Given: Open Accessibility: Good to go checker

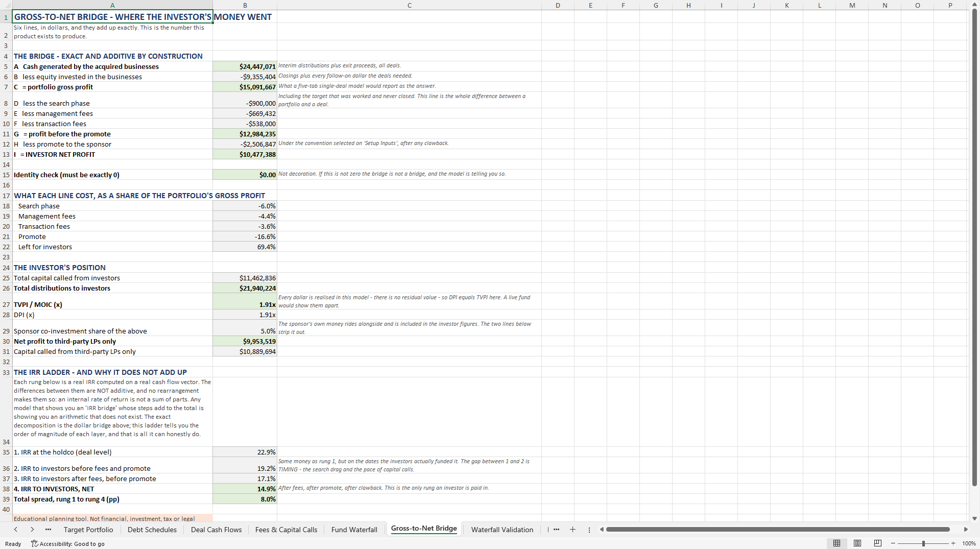Looking at the screenshot, I should click(x=68, y=544).
